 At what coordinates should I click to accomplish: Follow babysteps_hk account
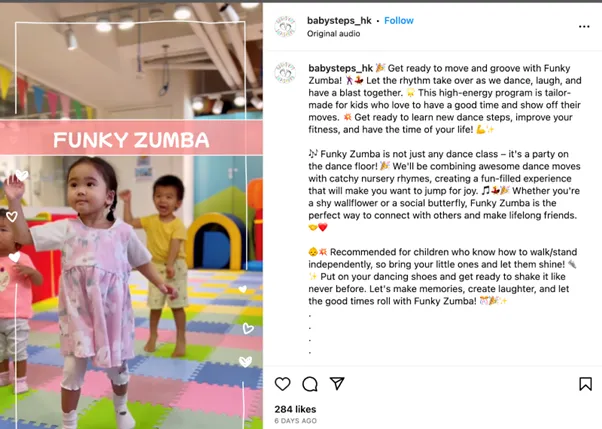[399, 21]
